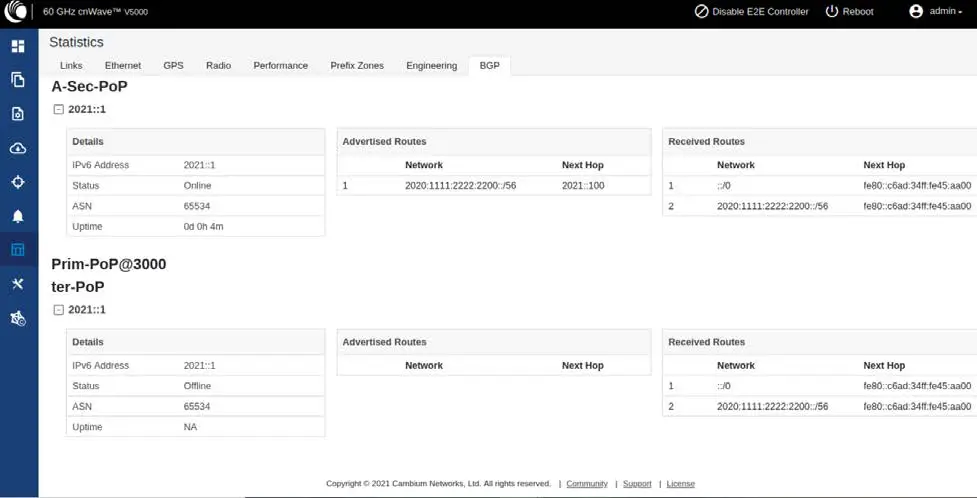Open the admin dropdown menu
This screenshot has height=498, width=977.
coord(946,11)
